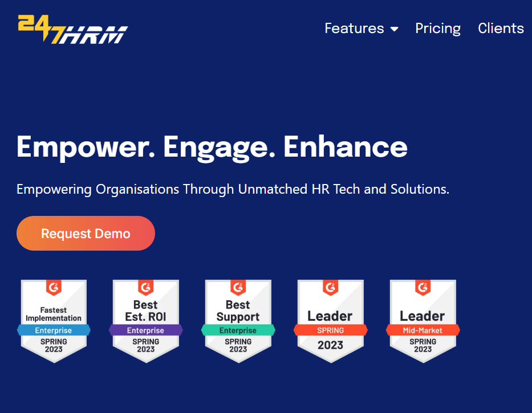
Task: Click the Request Demo button
Action: pyautogui.click(x=86, y=234)
